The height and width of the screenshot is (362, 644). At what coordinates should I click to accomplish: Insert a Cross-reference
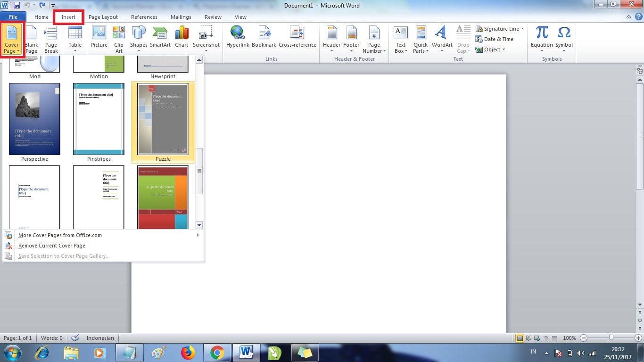click(x=297, y=38)
